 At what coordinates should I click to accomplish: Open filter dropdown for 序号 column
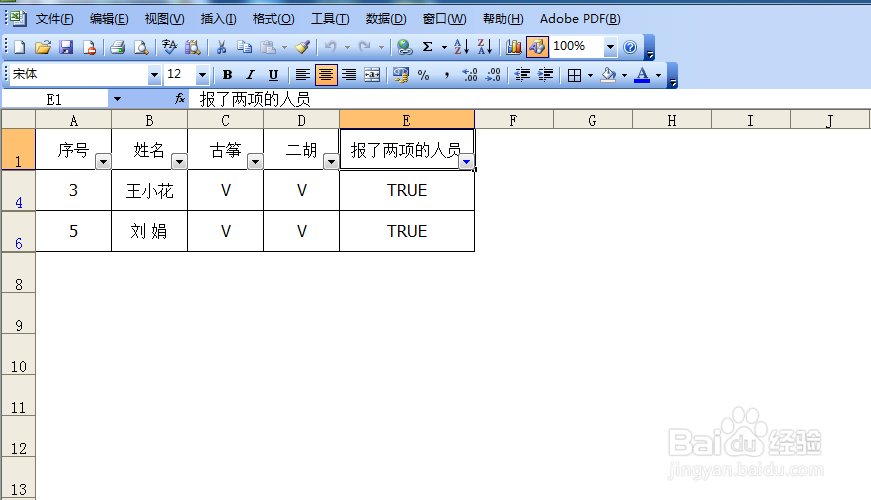click(103, 162)
